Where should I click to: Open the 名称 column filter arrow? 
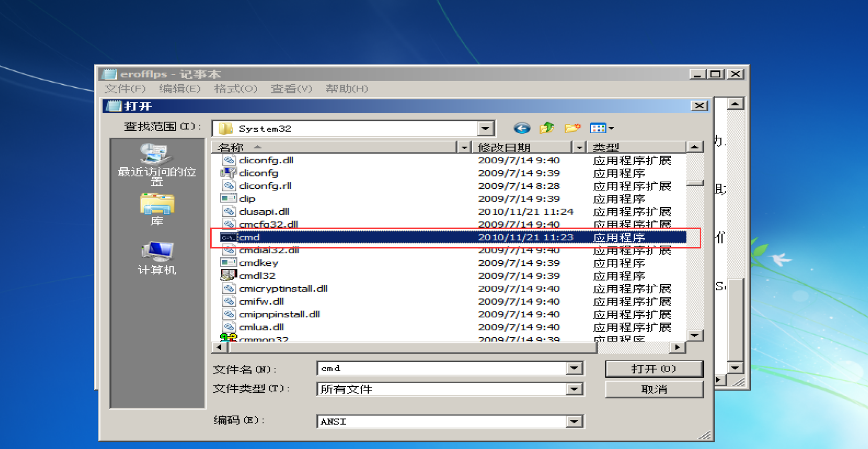[x=464, y=147]
